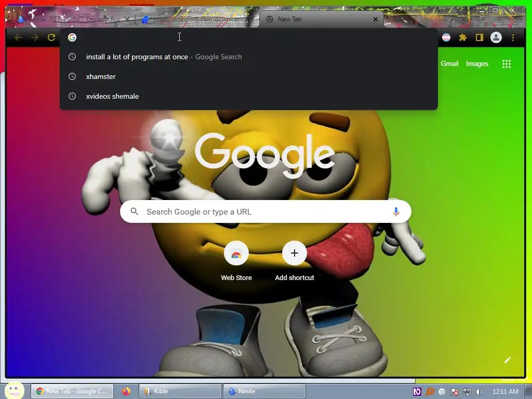This screenshot has width=532, height=399.
Task: Open the Kible taskbar window
Action: click(x=180, y=391)
